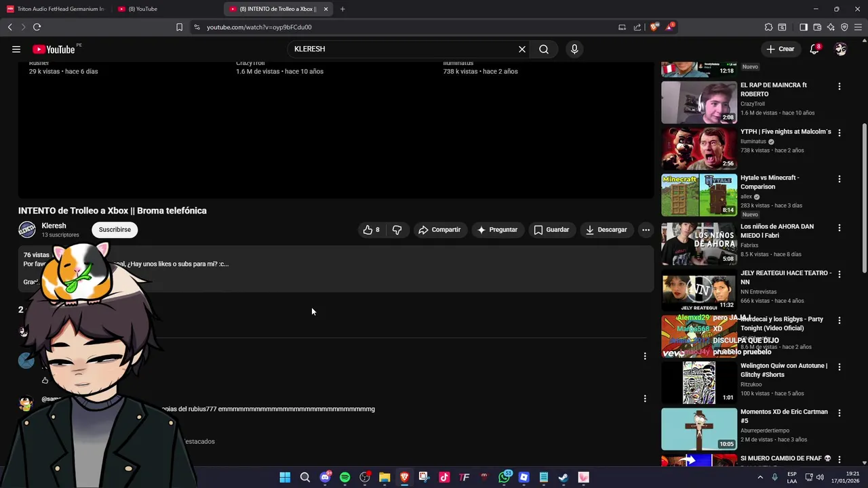
Task: Clear the KLERESH search text
Action: pos(522,49)
